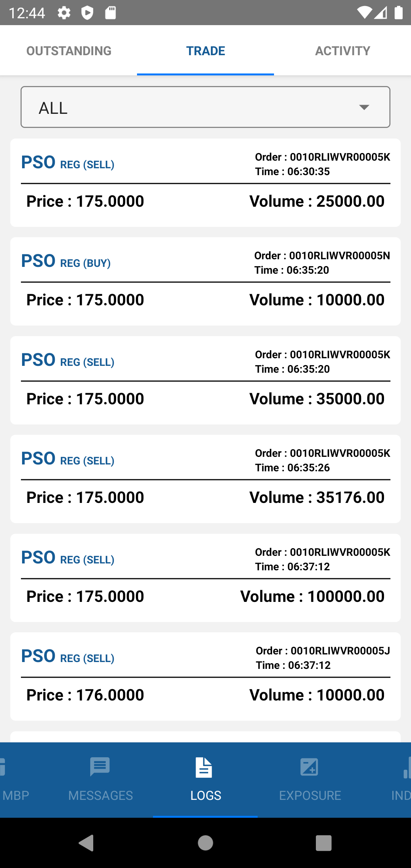The width and height of the screenshot is (411, 868).
Task: Tap the settings gear in status bar
Action: 64,13
